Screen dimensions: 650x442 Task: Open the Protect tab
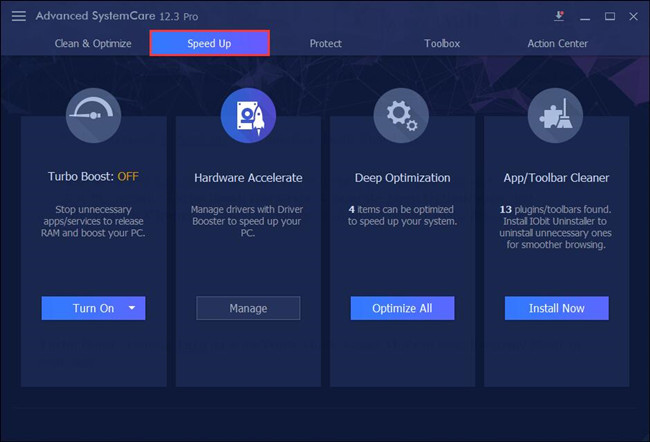coord(326,44)
